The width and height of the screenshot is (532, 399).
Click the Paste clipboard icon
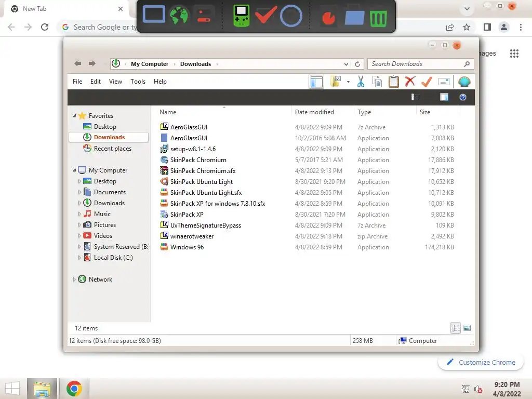point(394,82)
